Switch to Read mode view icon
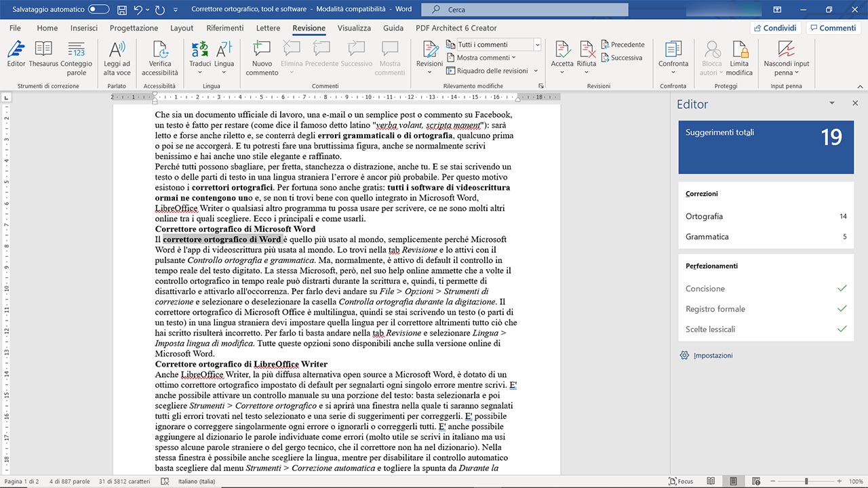This screenshot has height=488, width=868. coord(710,481)
